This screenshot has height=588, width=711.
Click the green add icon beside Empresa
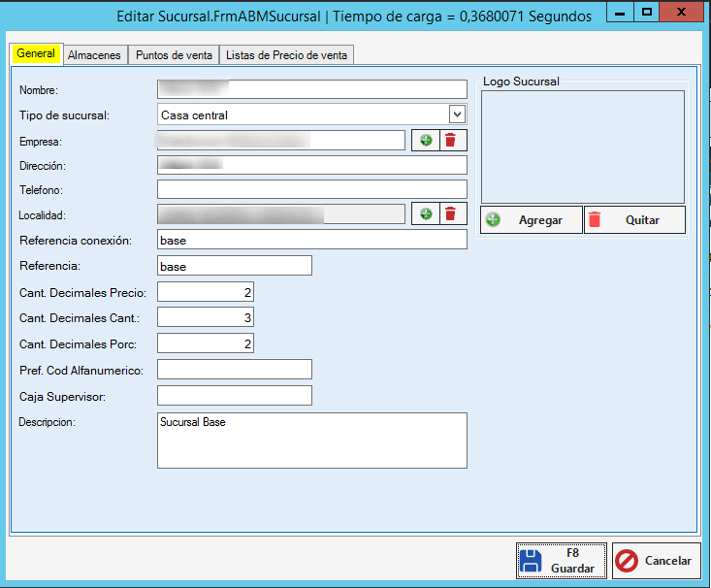pyautogui.click(x=425, y=141)
